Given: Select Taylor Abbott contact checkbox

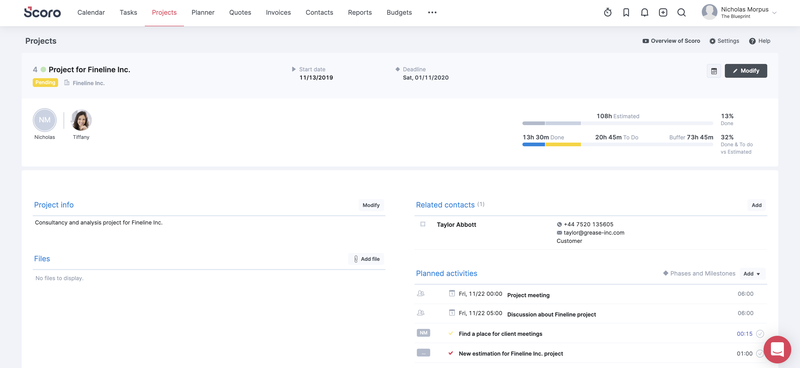Looking at the screenshot, I should pos(422,224).
